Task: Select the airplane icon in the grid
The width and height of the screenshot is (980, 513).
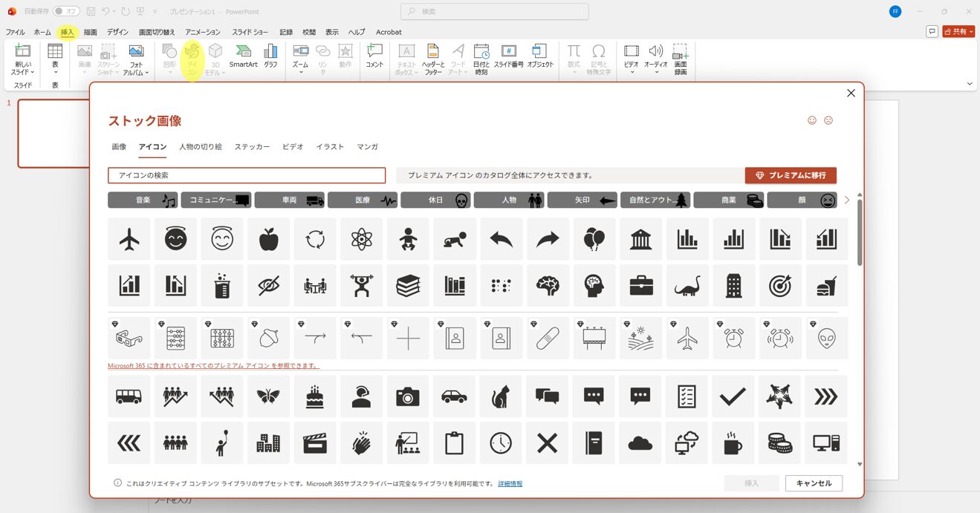Action: 129,239
